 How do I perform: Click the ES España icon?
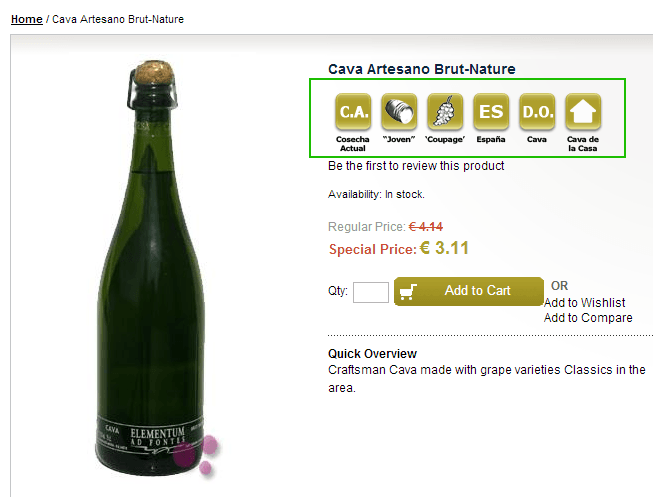coord(491,112)
